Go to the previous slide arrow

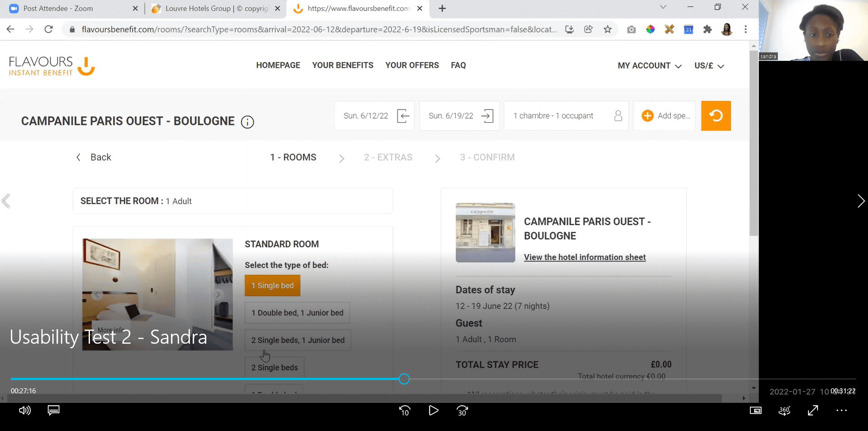(6, 201)
